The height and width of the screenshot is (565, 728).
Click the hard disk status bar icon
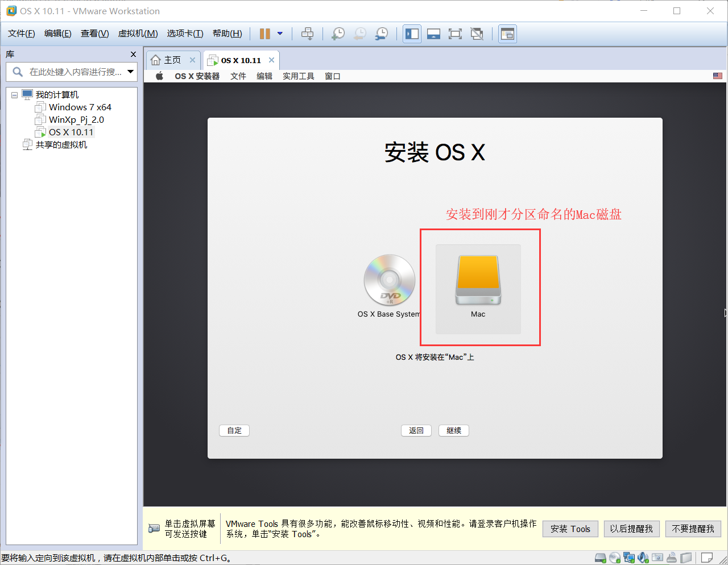pos(601,558)
